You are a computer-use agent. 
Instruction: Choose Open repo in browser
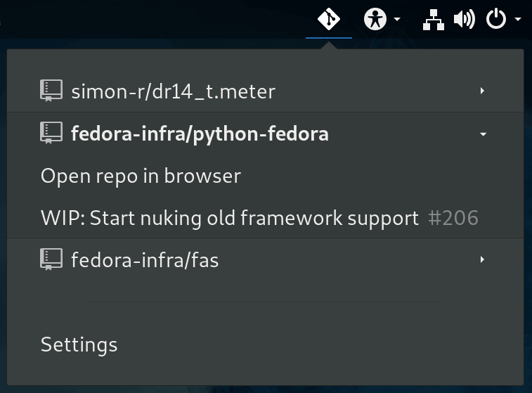click(x=141, y=176)
